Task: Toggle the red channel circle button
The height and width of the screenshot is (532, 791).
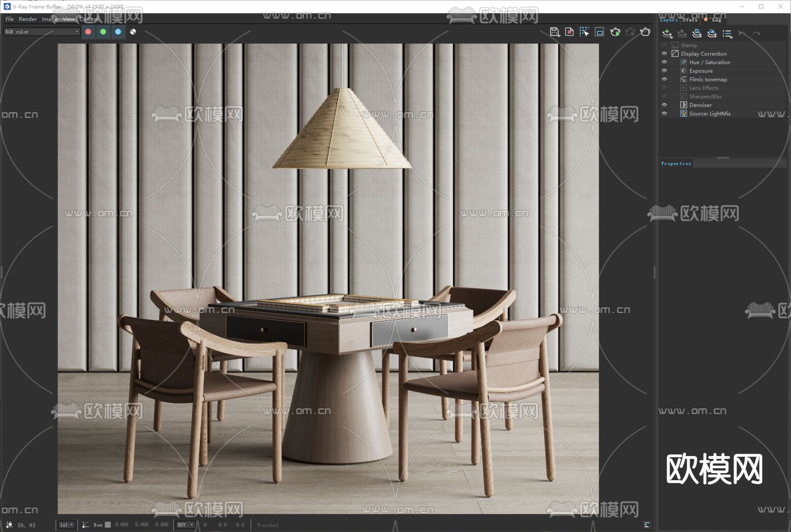Action: [88, 32]
